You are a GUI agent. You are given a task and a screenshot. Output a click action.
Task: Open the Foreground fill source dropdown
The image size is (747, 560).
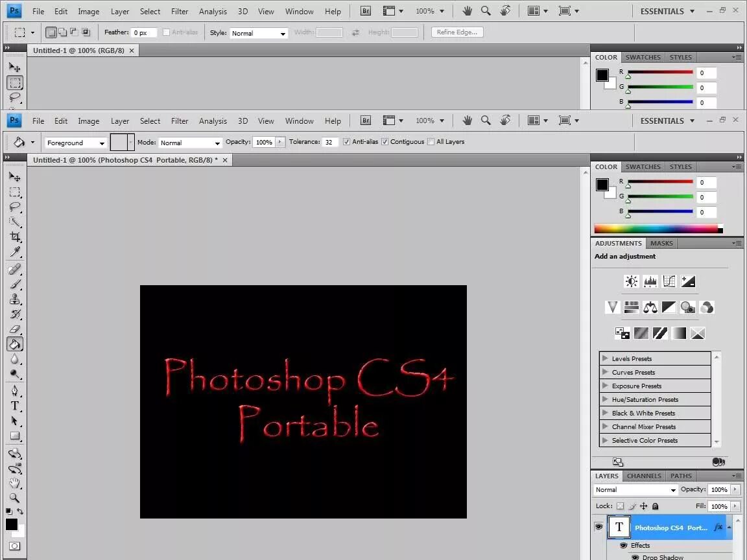[75, 143]
